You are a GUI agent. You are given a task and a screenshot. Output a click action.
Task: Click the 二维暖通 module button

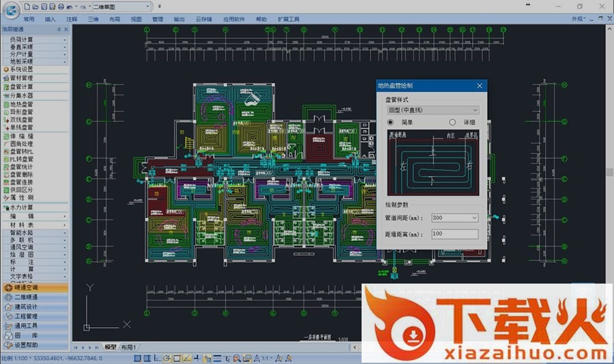tap(34, 297)
